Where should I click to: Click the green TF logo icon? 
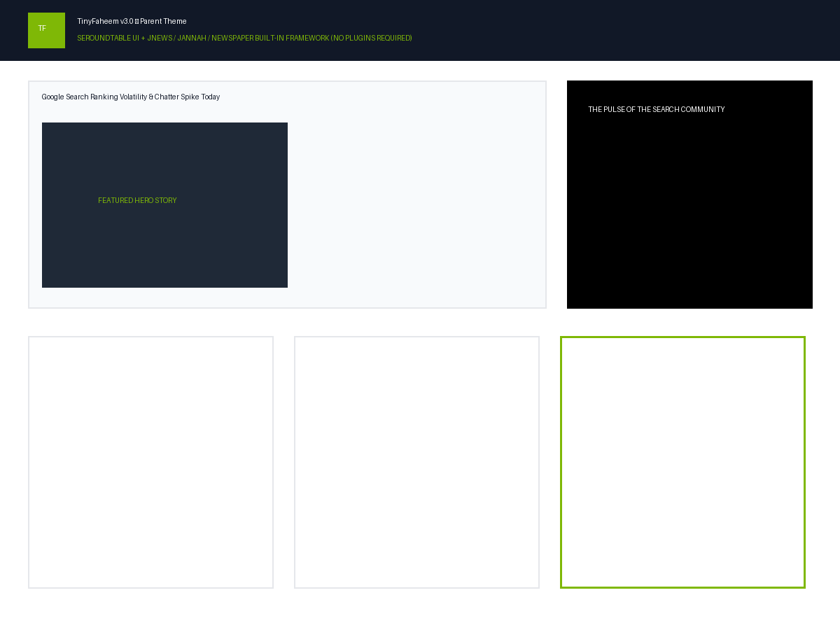[x=46, y=30]
